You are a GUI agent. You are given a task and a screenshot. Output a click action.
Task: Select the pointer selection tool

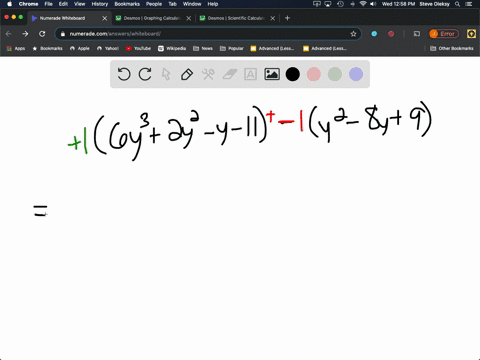click(x=166, y=74)
